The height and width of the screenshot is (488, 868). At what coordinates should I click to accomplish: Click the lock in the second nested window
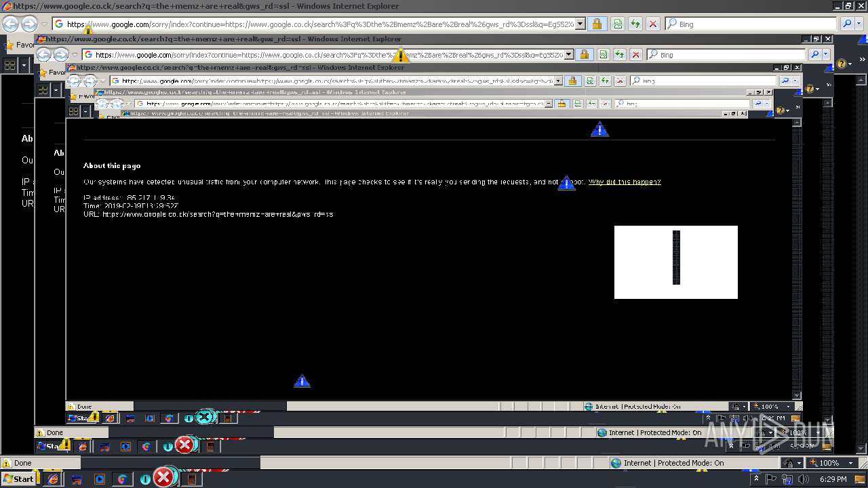tap(584, 55)
